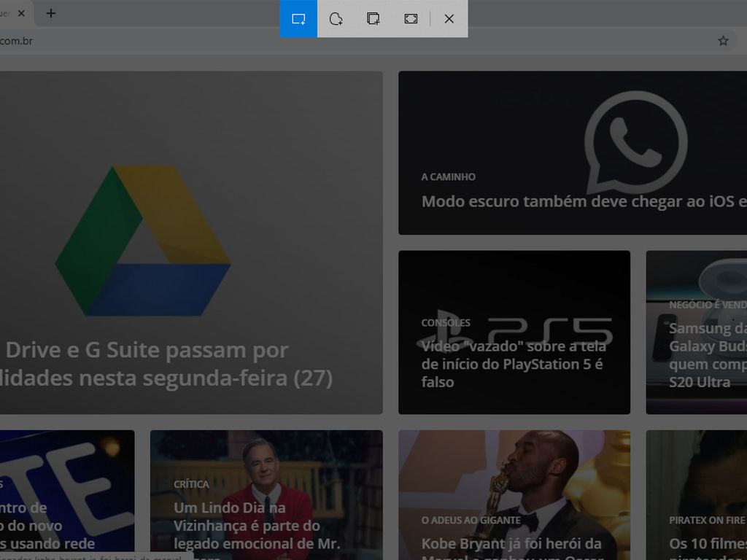This screenshot has height=560, width=747.
Task: Open the Google Drive and G Suite article
Action: [x=190, y=242]
